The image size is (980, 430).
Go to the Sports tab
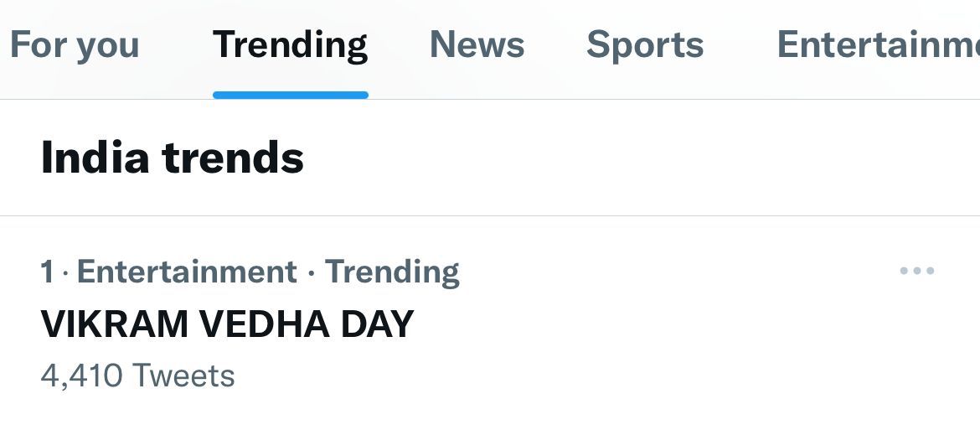645,44
